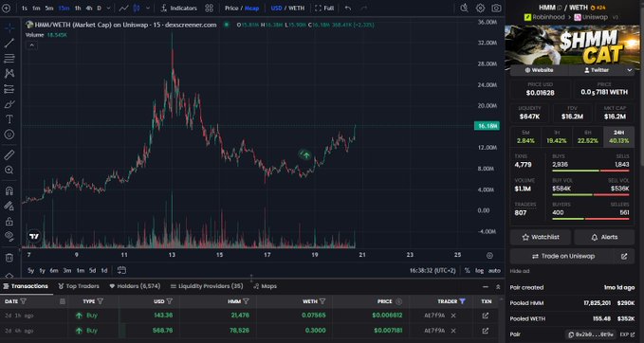Image resolution: width=644 pixels, height=343 pixels.
Task: Switch chart currency to WETH
Action: (297, 8)
